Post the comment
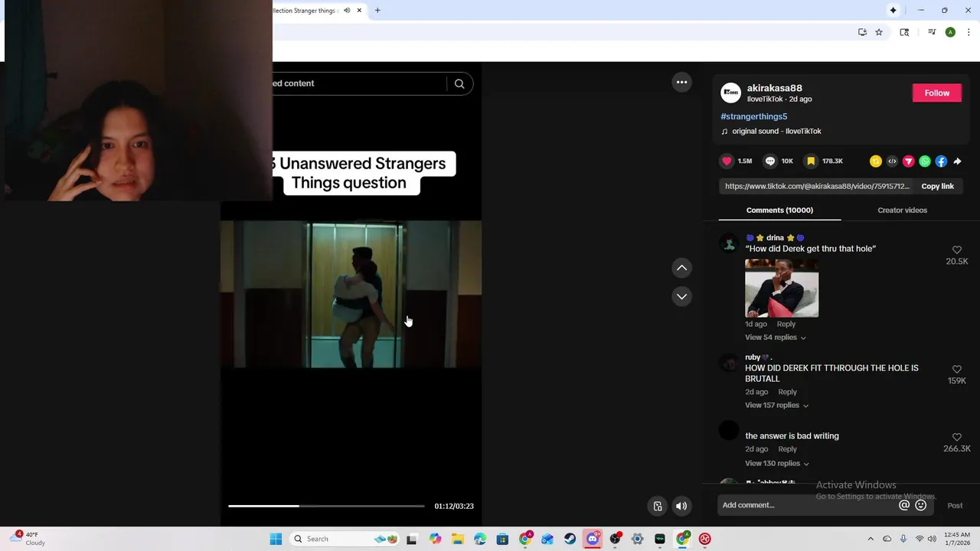 955,505
